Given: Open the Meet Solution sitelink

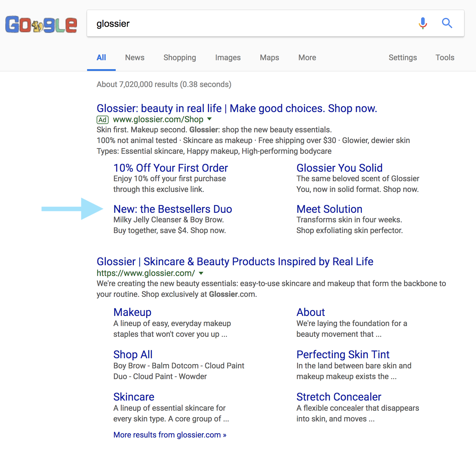Looking at the screenshot, I should point(329,209).
